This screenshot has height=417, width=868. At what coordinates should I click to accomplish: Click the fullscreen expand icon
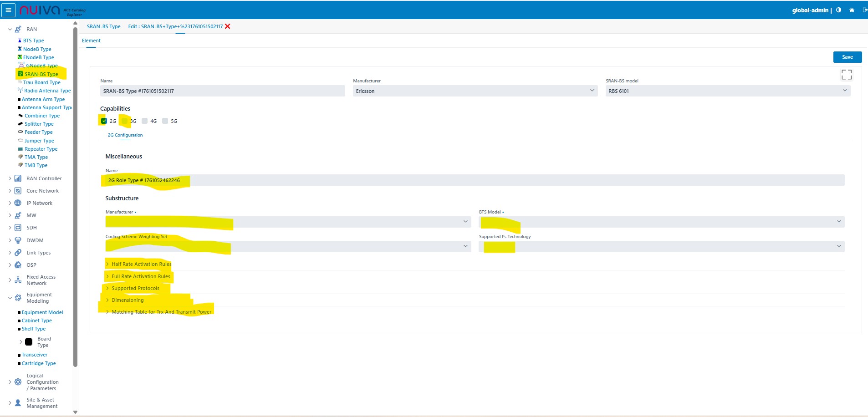pyautogui.click(x=846, y=75)
